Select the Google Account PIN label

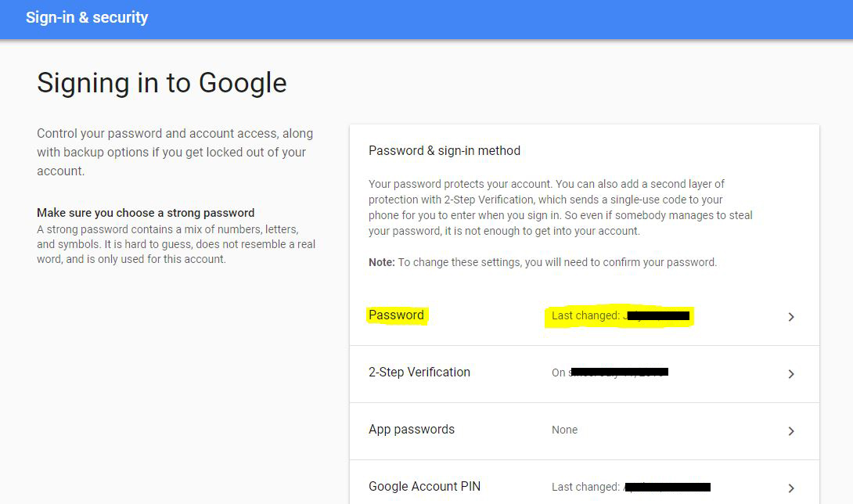pyautogui.click(x=424, y=486)
